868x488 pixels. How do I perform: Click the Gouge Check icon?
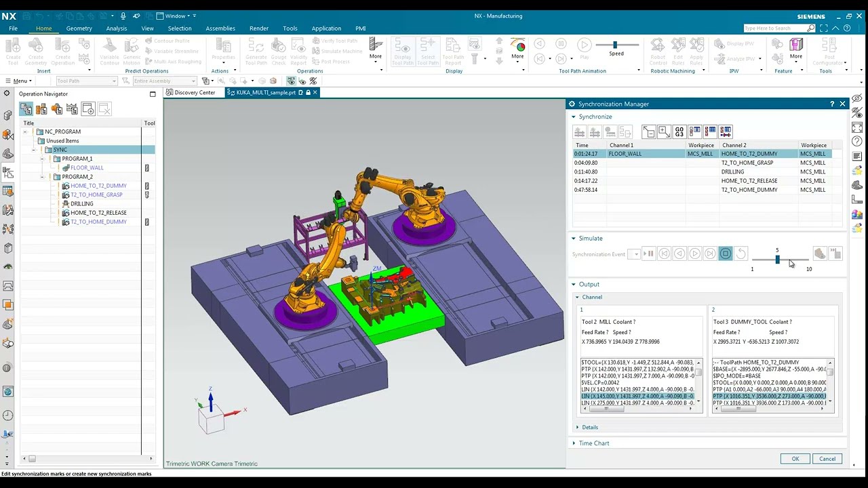pyautogui.click(x=279, y=52)
